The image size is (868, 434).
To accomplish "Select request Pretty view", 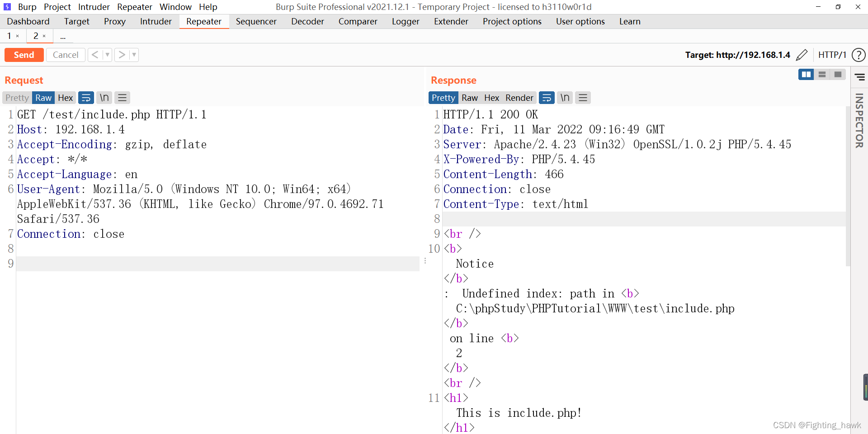I will pyautogui.click(x=17, y=98).
